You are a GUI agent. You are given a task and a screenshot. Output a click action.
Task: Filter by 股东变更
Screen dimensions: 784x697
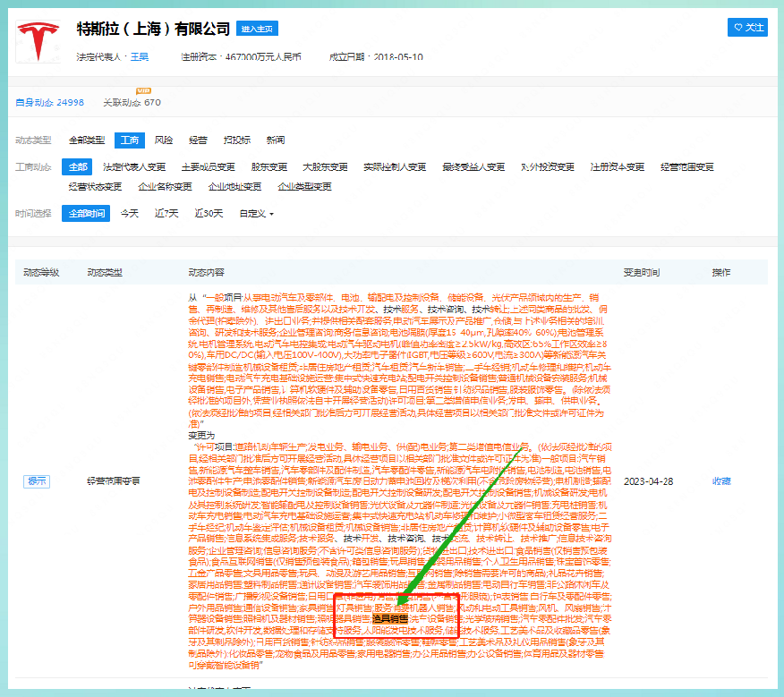pyautogui.click(x=269, y=167)
